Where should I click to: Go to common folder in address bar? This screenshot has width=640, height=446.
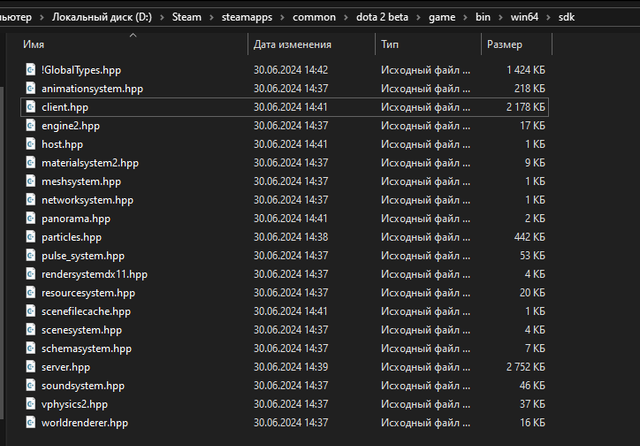[x=314, y=17]
